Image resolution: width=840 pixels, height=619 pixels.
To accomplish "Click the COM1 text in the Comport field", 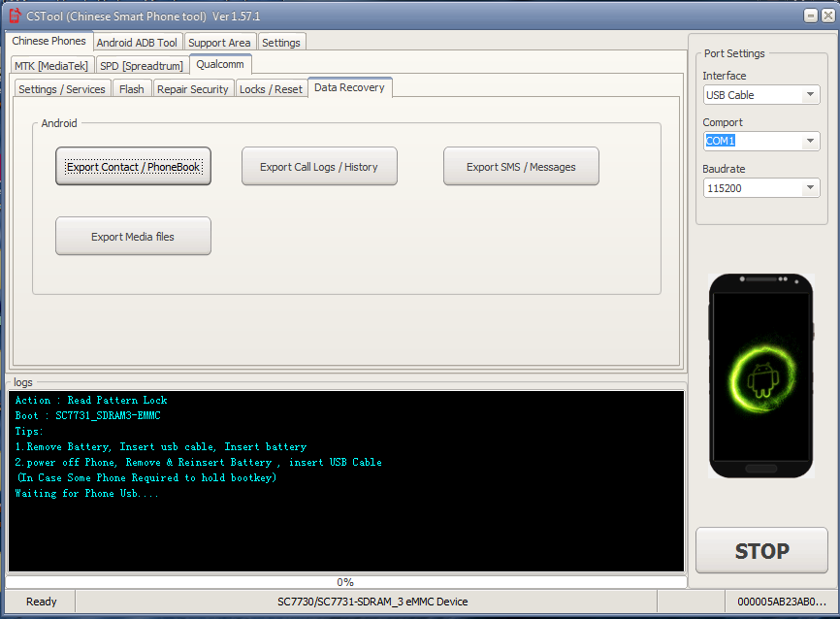I will tap(720, 141).
